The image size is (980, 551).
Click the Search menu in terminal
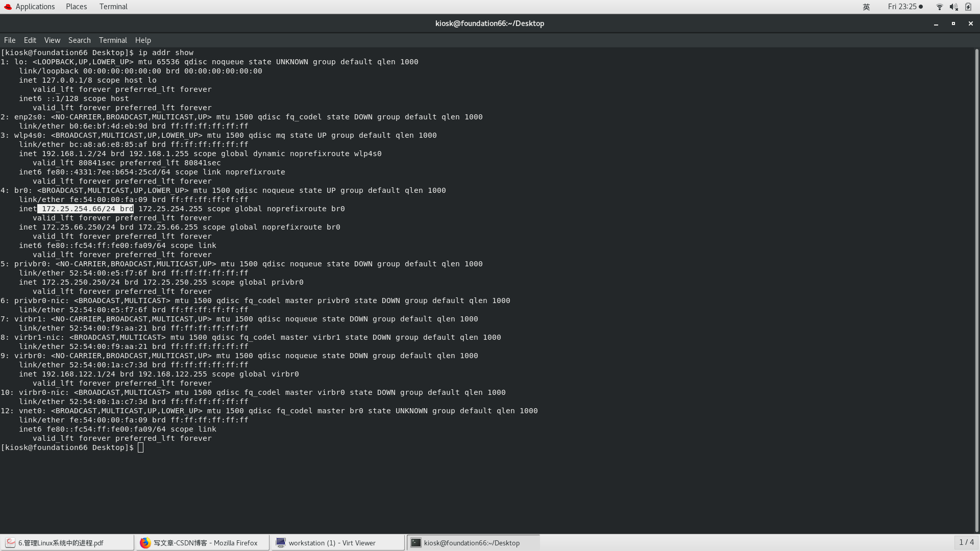click(80, 40)
